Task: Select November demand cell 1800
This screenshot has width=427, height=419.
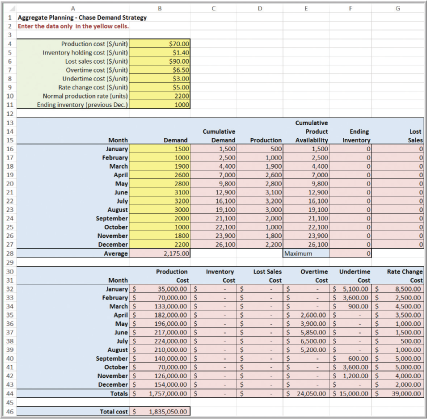Action: click(160, 236)
